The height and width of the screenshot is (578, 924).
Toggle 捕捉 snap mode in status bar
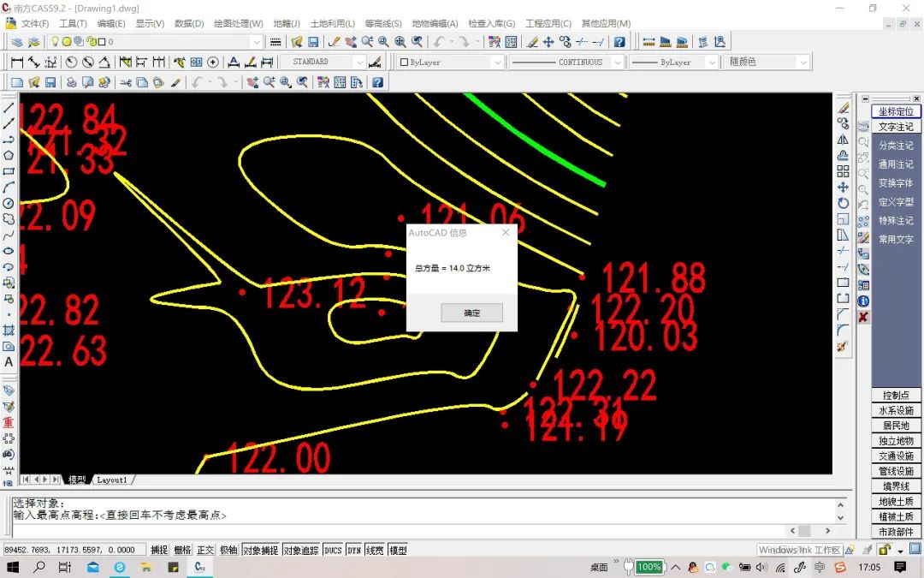[159, 550]
